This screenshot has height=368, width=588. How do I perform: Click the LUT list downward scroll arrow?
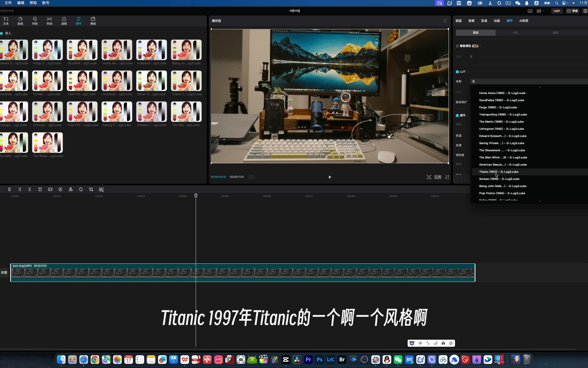pos(540,201)
